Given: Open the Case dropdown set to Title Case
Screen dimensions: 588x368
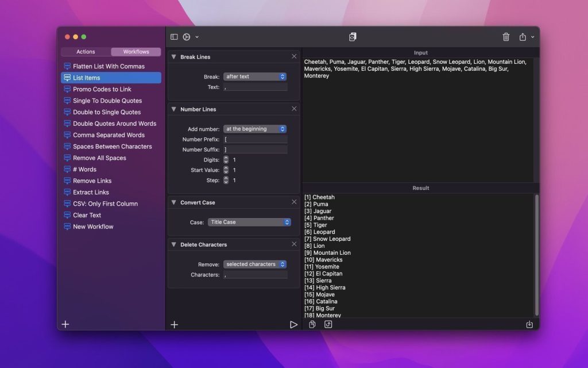Looking at the screenshot, I should tap(249, 222).
